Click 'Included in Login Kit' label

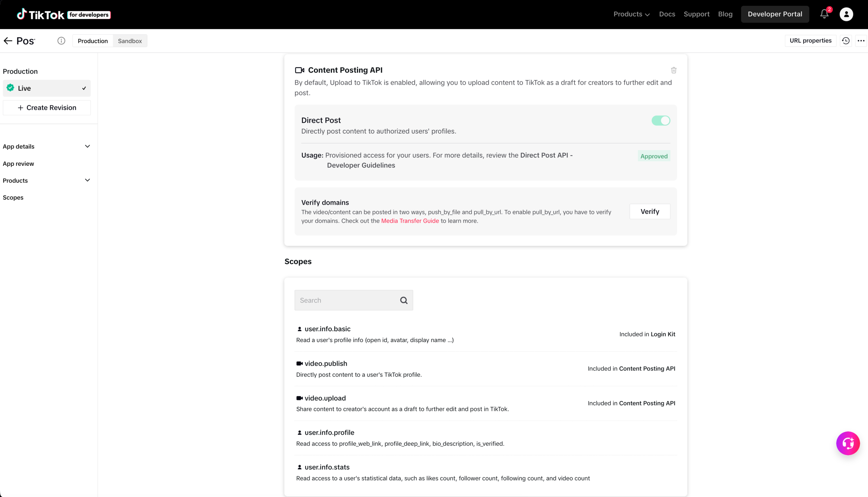click(647, 335)
